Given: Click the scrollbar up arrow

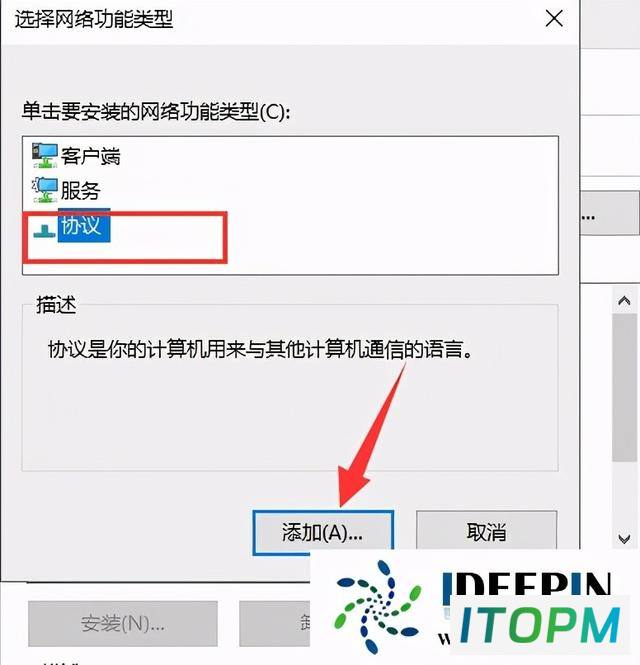Looking at the screenshot, I should pos(624,301).
